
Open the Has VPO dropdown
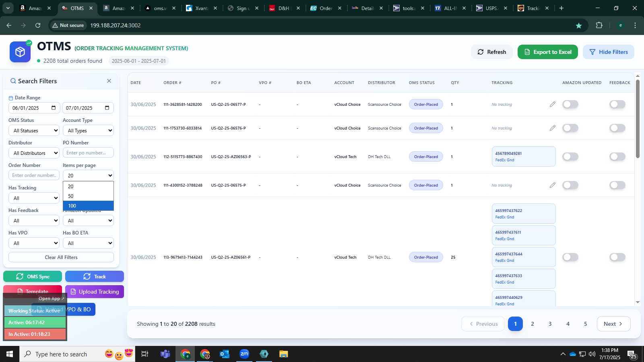[x=34, y=243]
